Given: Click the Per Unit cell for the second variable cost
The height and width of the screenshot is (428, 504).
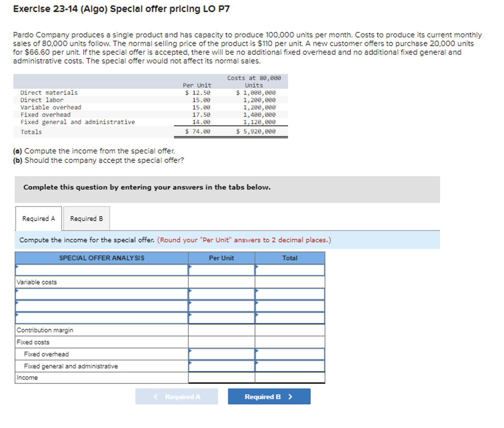Looking at the screenshot, I should coord(221,306).
